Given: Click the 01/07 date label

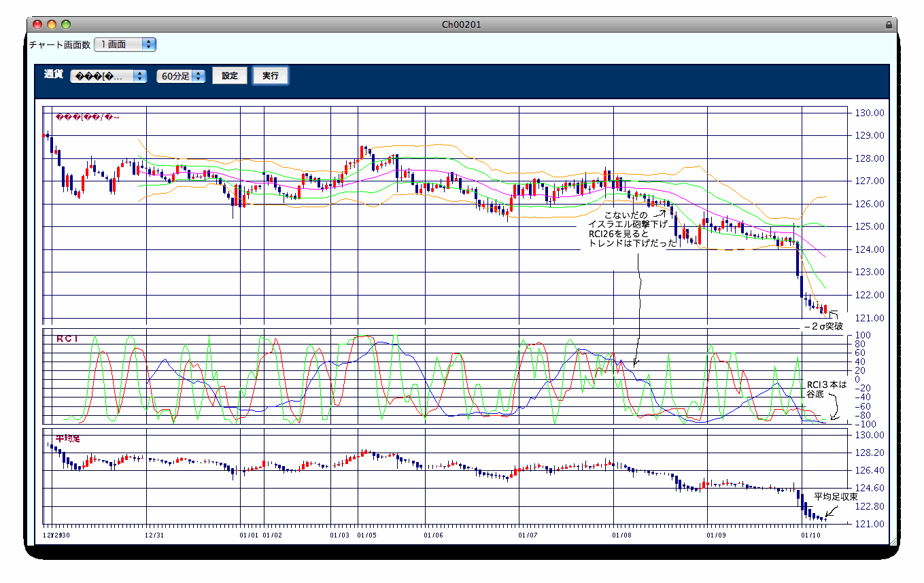Looking at the screenshot, I should click(x=528, y=535).
